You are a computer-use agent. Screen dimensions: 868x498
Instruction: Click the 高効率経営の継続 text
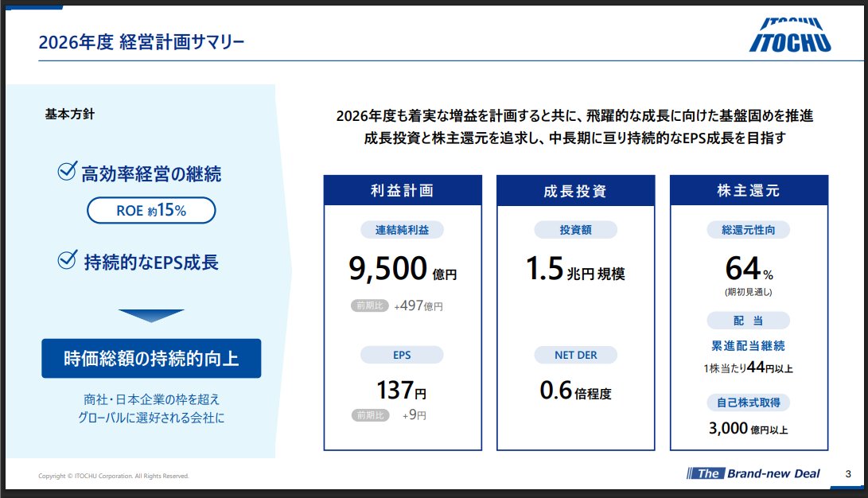tap(151, 173)
